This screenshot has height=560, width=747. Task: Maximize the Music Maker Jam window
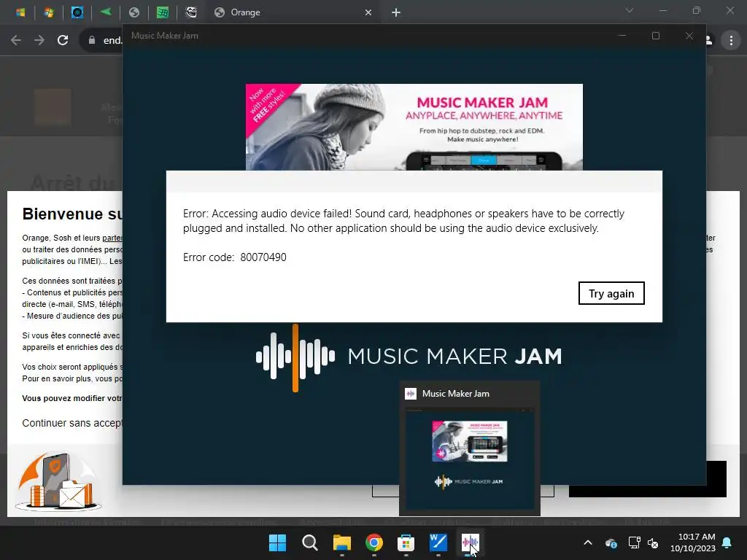click(x=656, y=36)
